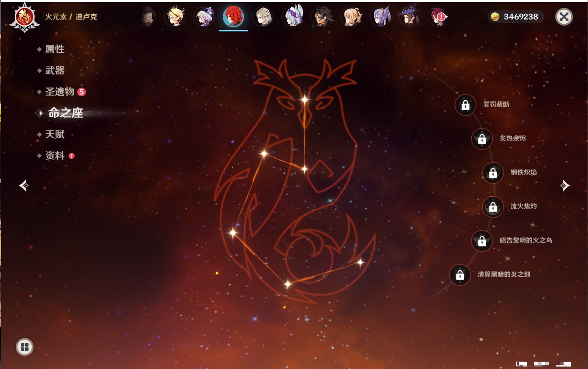The height and width of the screenshot is (369, 588).
Task: Select the blonde eyepatch character avatar
Action: 175,17
